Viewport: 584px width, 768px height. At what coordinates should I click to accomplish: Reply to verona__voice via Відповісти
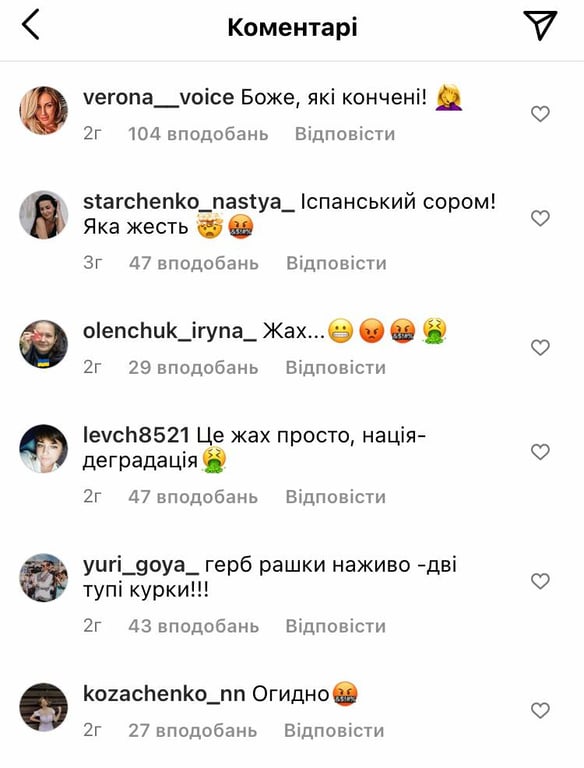tap(345, 134)
